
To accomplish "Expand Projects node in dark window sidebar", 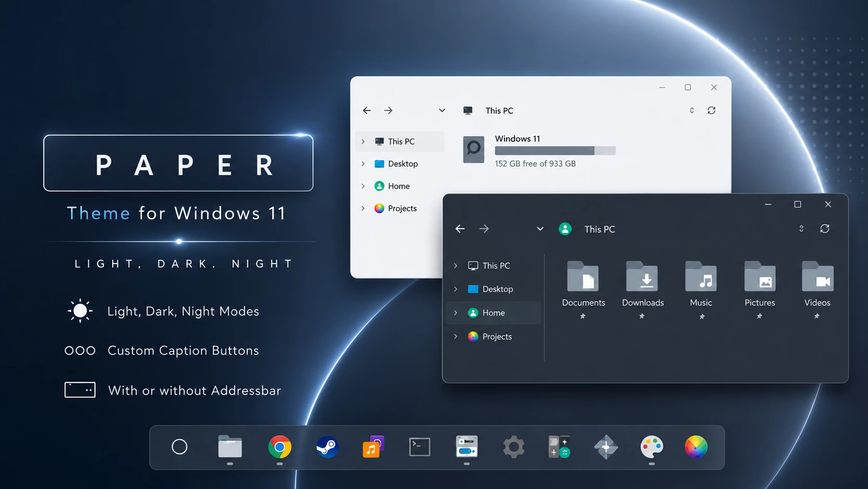I will pos(456,336).
